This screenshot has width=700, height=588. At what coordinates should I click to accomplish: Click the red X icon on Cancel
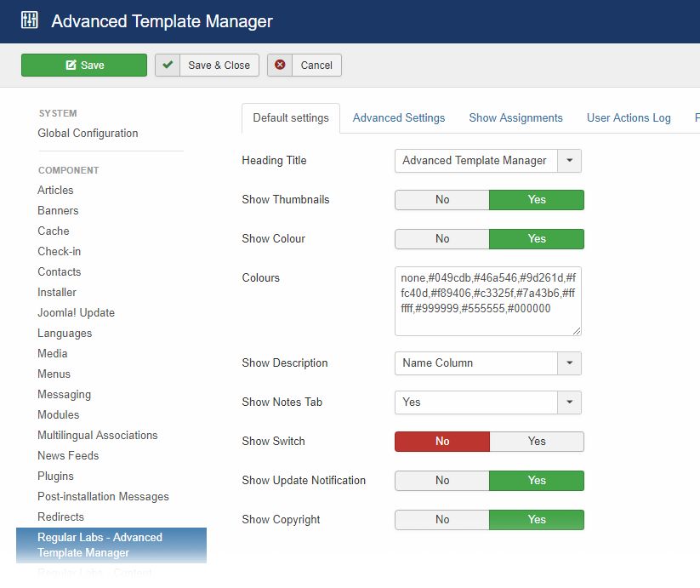[280, 66]
